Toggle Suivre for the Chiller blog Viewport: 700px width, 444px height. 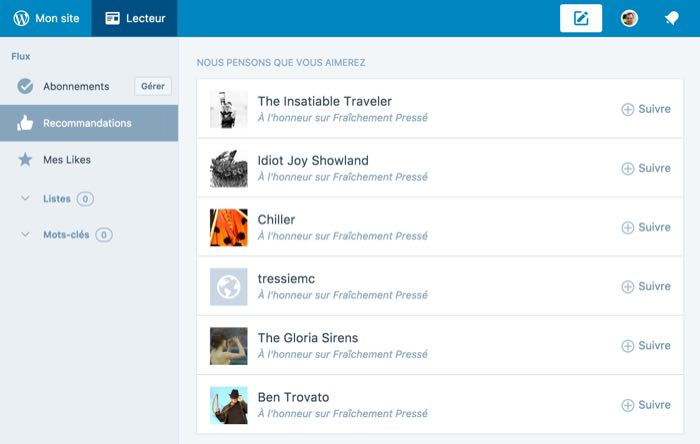646,227
